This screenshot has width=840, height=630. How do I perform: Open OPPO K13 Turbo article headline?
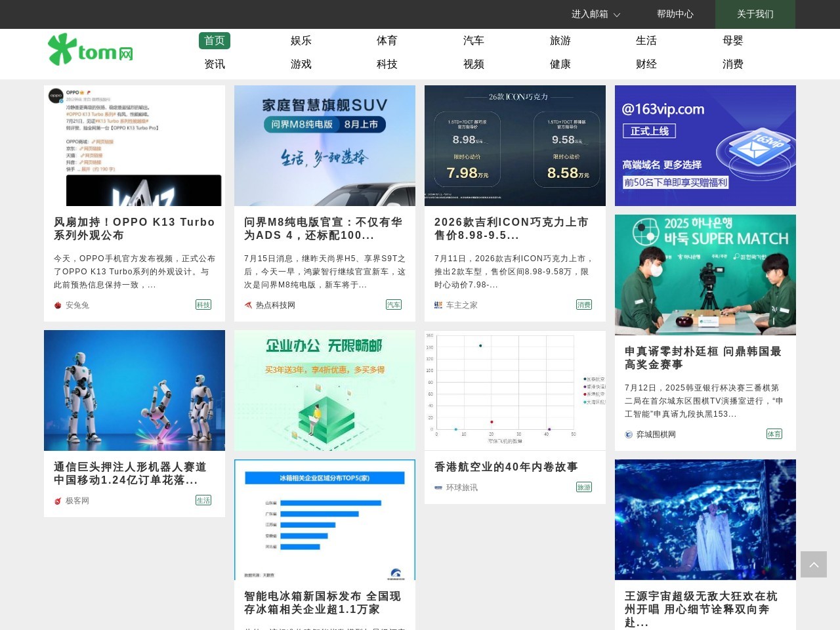[134, 228]
